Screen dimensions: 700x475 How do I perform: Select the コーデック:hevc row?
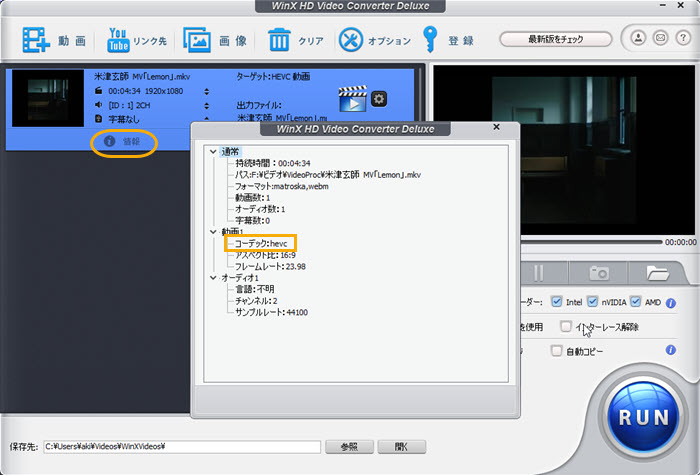(x=261, y=243)
